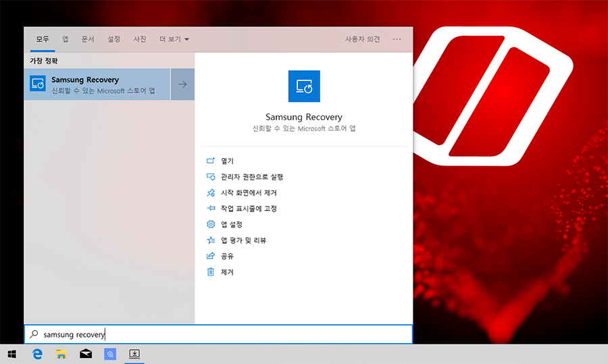Expand the 더 보기 dropdown
The image size is (608, 364).
(x=174, y=39)
